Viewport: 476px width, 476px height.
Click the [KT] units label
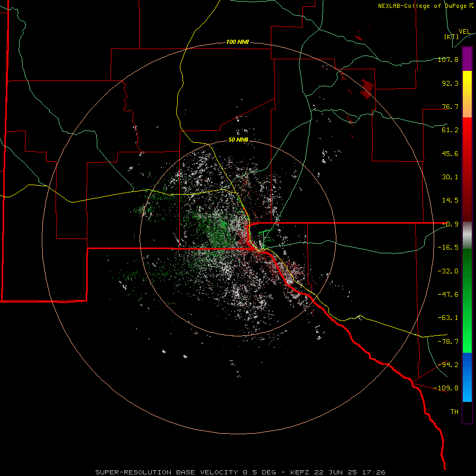click(x=452, y=36)
